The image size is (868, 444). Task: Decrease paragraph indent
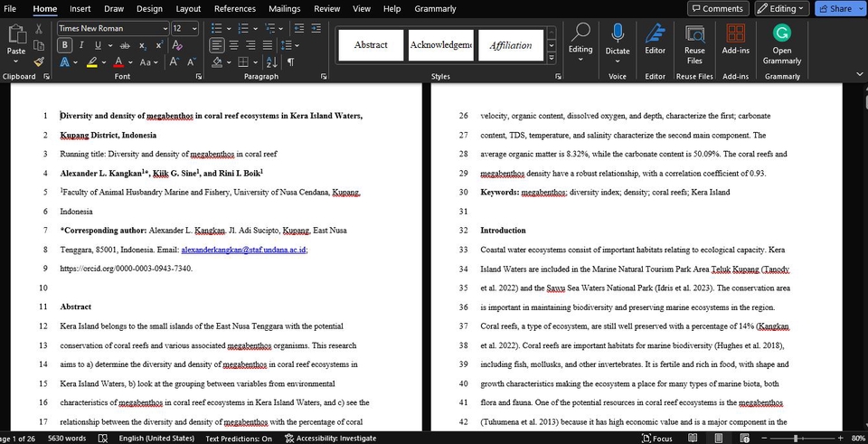[x=299, y=28]
